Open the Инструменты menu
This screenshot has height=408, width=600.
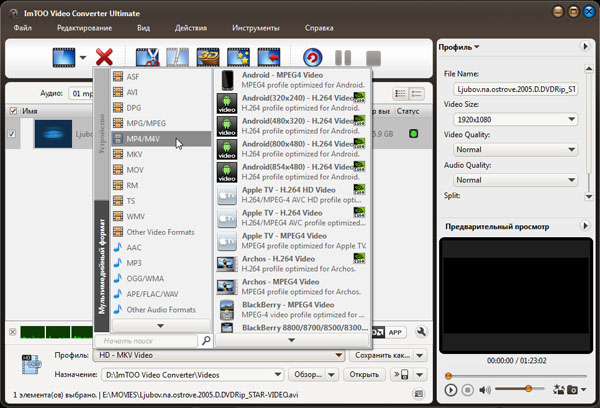coord(255,27)
